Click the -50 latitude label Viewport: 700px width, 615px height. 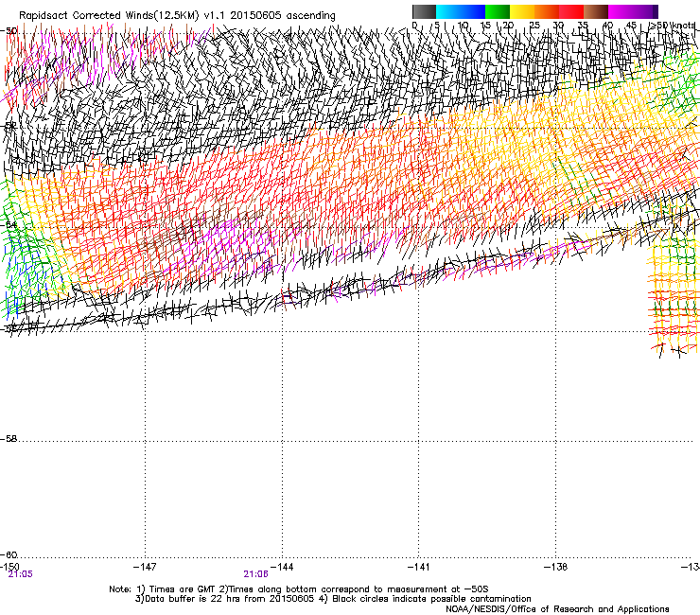click(9, 31)
